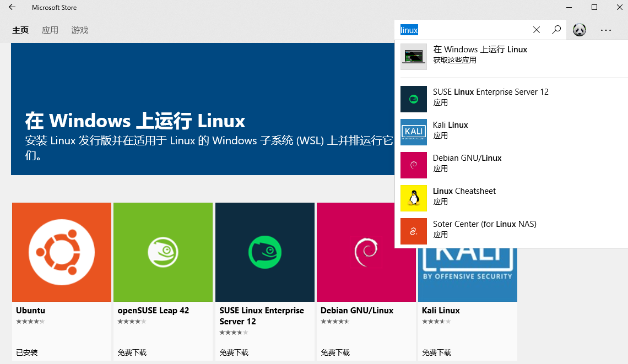Select the Linux Cheatsheet search suggestion

511,198
